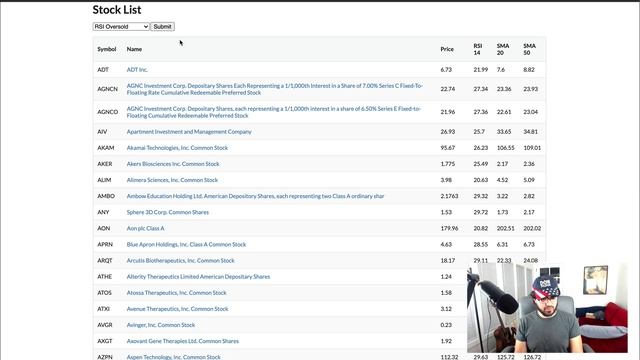
Task: Select the ATXI symbol cell
Action: pos(103,309)
